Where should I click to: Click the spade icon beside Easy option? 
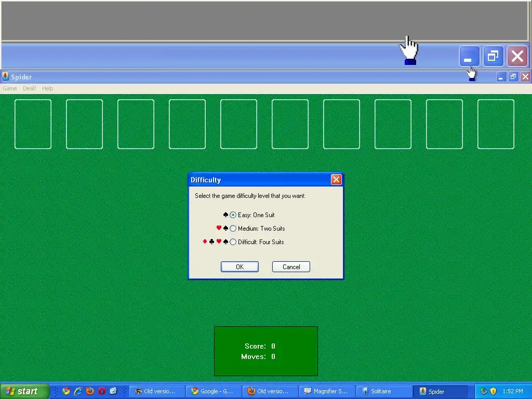point(225,215)
